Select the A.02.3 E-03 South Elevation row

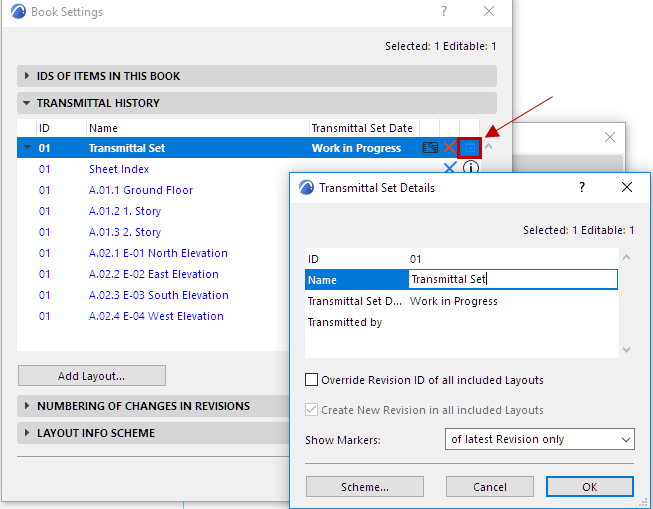(153, 295)
